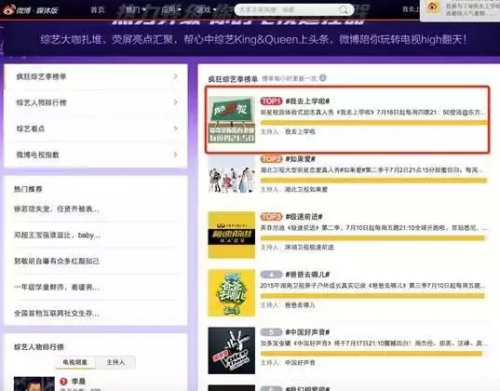This screenshot has width=500, height=391.
Task: Click 李晨's avatar thumbnail
Action: pyautogui.click(x=34, y=384)
